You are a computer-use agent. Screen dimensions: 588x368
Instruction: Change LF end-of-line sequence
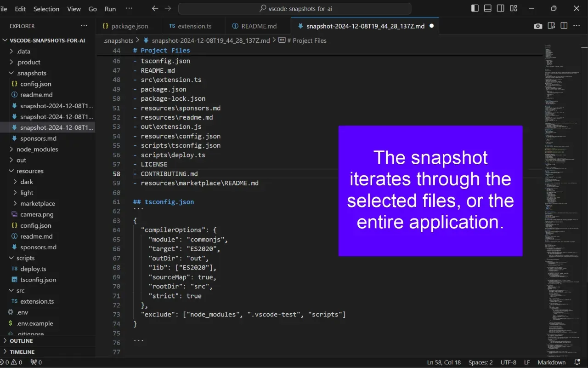[x=527, y=362]
